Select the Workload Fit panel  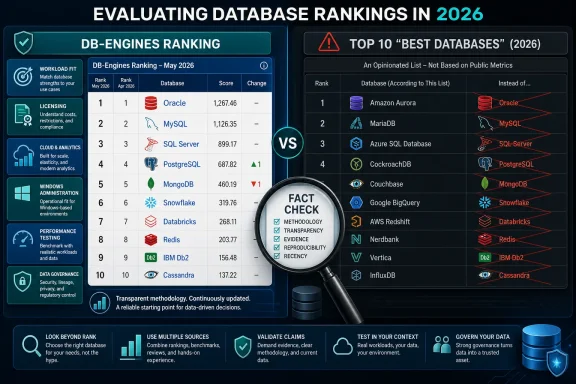pyautogui.click(x=45, y=78)
